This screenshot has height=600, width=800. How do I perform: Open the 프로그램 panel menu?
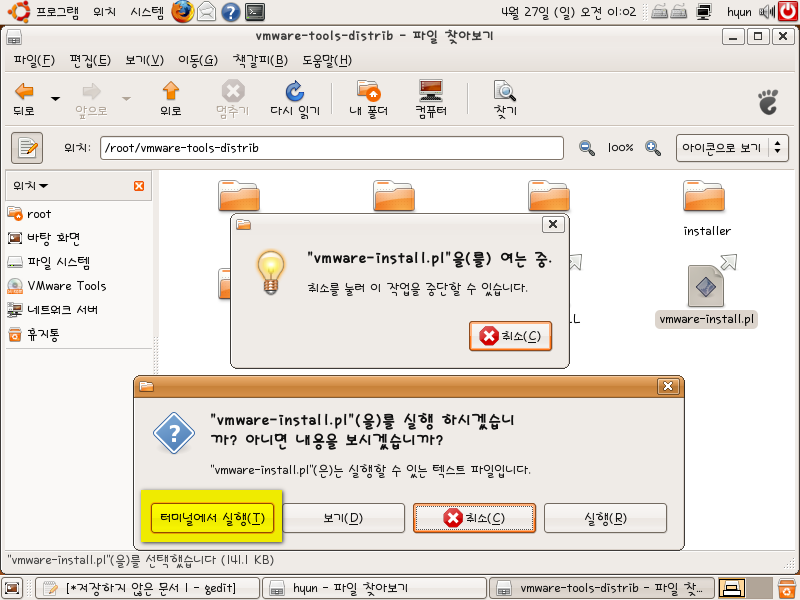pyautogui.click(x=44, y=12)
